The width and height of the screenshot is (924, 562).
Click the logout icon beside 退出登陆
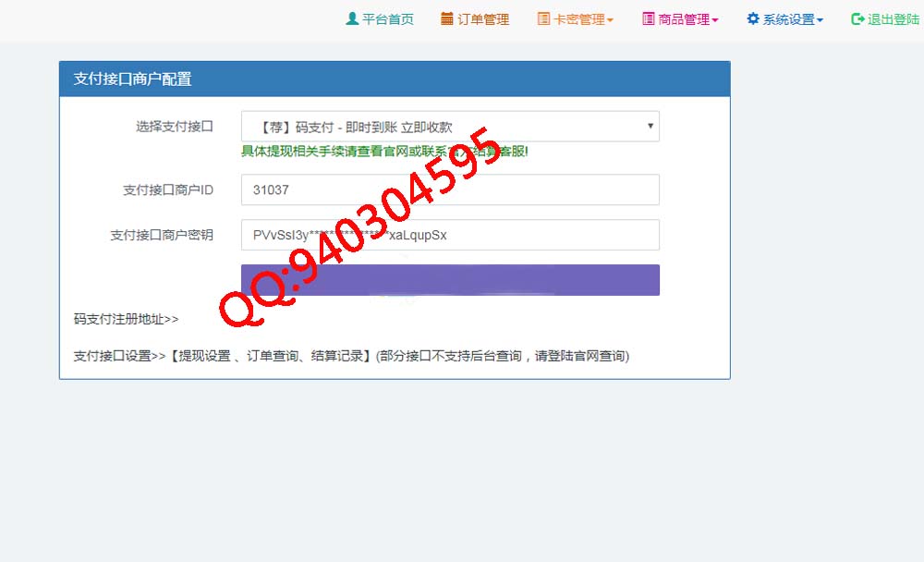(x=857, y=18)
